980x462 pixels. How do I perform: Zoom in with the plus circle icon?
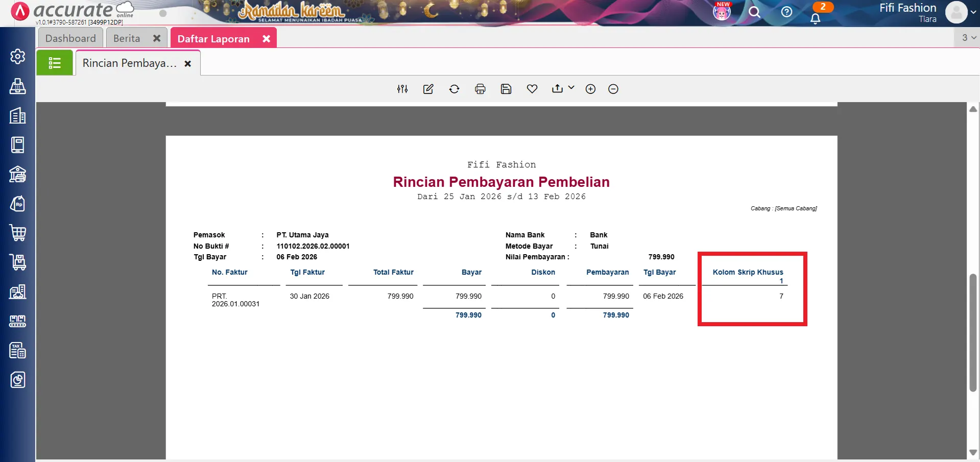(590, 89)
